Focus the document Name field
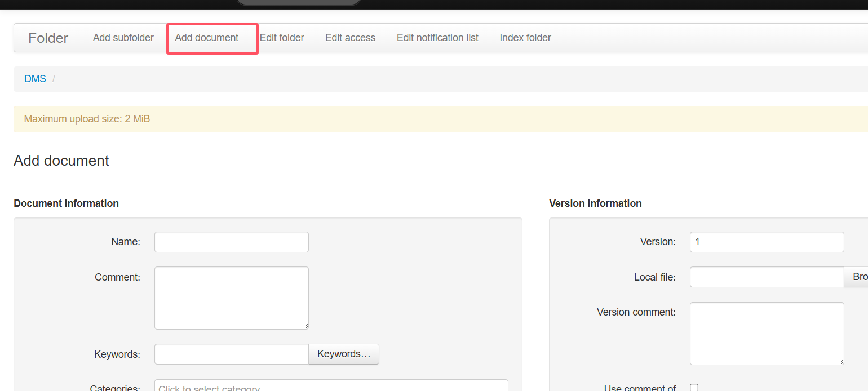This screenshot has height=391, width=868. coord(231,242)
